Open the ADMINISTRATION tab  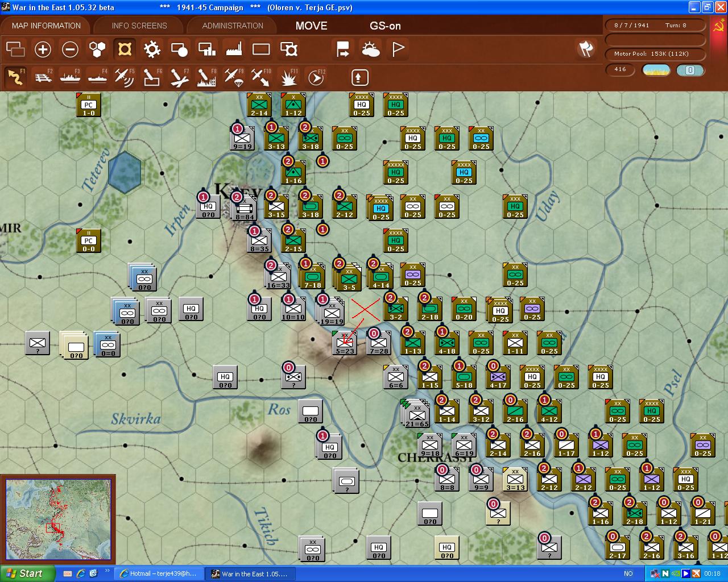point(233,26)
